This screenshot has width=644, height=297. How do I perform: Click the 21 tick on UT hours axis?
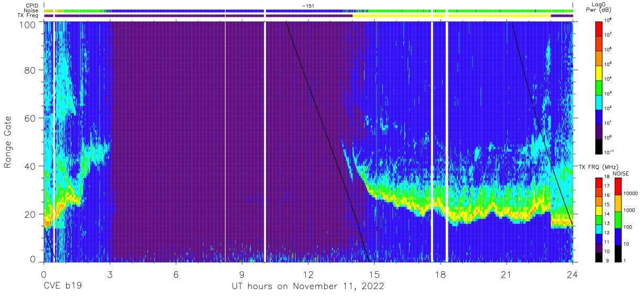506,273
